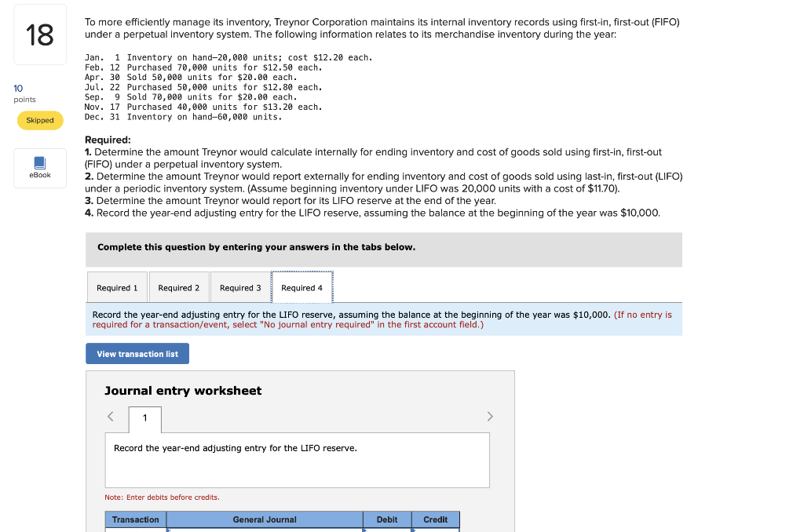Click the left chevron in the journal worksheet
The height and width of the screenshot is (532, 804).
pos(110,416)
